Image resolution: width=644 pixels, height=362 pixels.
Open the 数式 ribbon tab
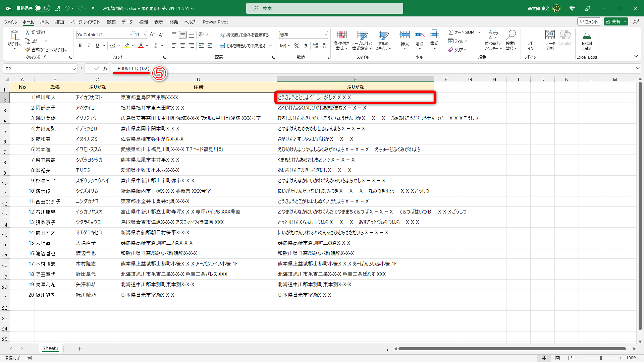pyautogui.click(x=111, y=22)
